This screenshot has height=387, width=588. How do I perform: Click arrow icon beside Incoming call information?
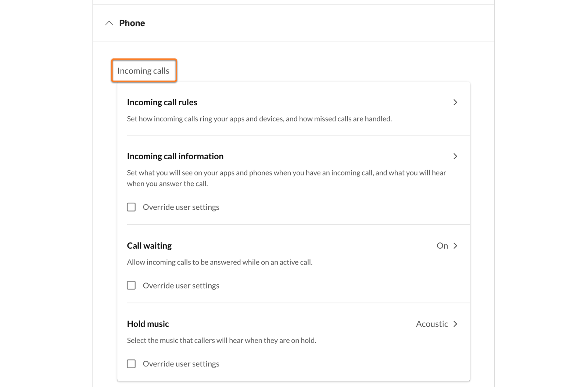pos(455,156)
